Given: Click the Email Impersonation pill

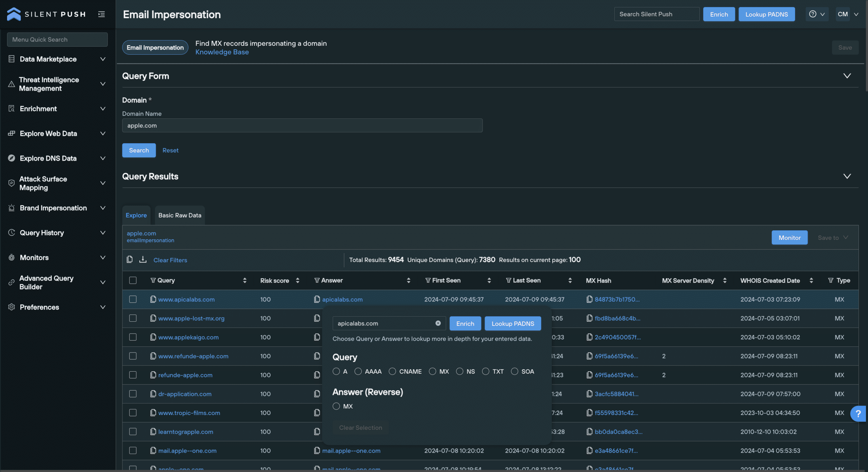Looking at the screenshot, I should (x=155, y=48).
